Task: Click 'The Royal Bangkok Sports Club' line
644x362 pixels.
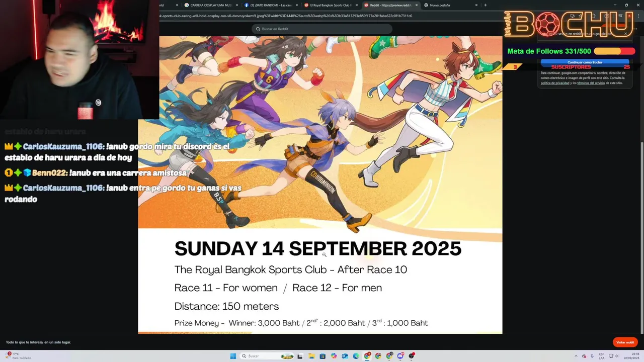Action: 290,270
